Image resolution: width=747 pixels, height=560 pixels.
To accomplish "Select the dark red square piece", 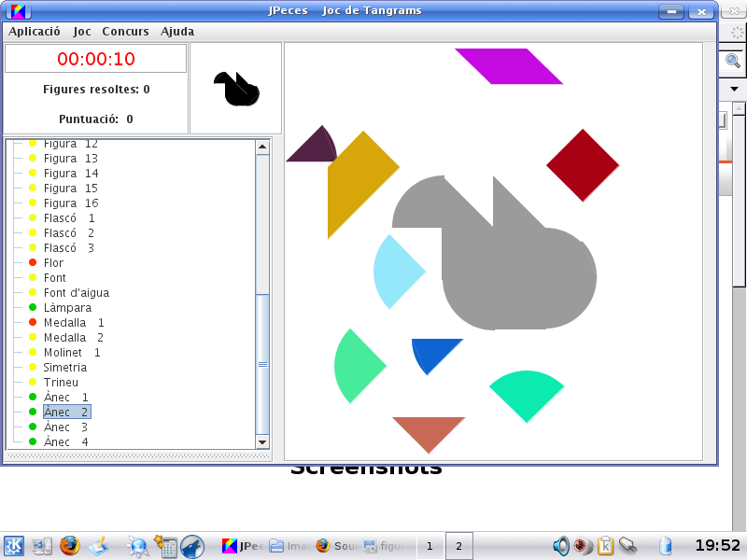I will 583,165.
